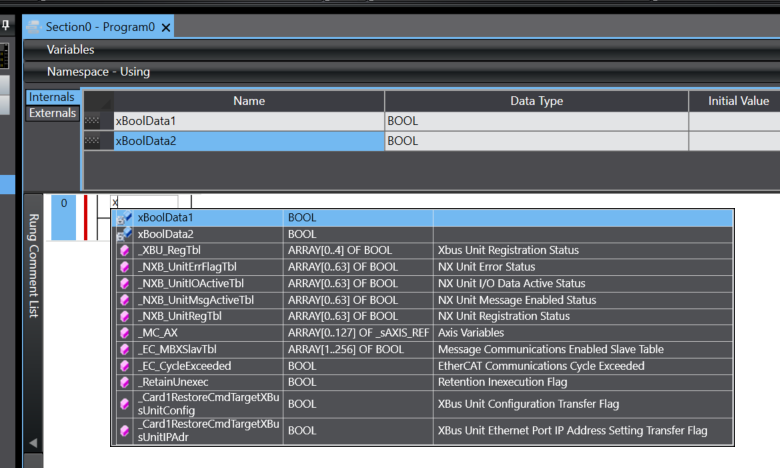Click the icon beside xBoolData1 in the suggestion list
The height and width of the screenshot is (468, 780).
125,217
